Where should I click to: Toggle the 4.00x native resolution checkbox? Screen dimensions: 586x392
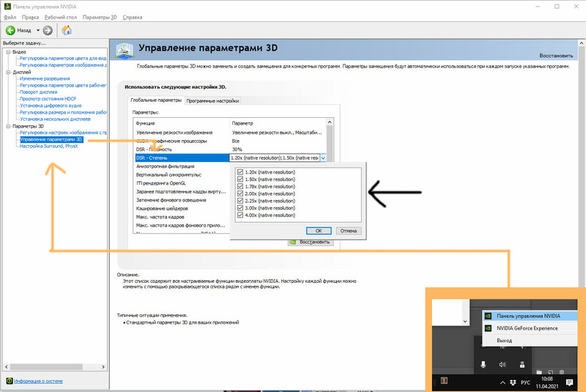(x=240, y=215)
